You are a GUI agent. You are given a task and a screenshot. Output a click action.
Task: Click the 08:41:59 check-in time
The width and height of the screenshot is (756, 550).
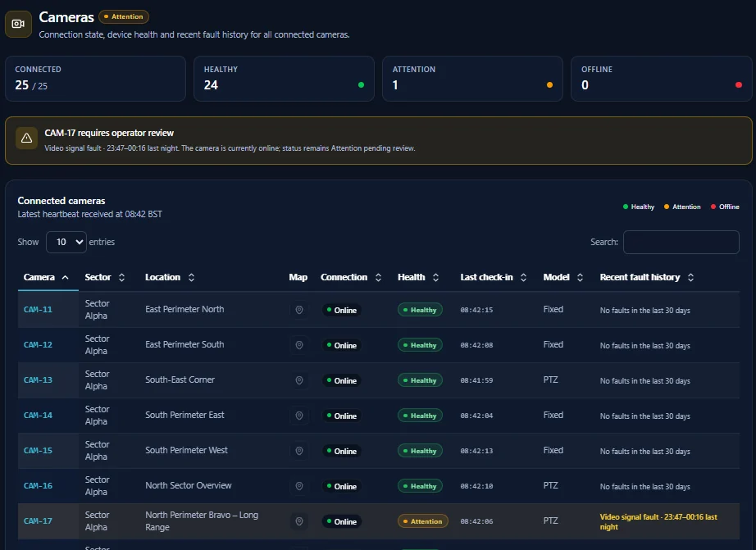[476, 380]
